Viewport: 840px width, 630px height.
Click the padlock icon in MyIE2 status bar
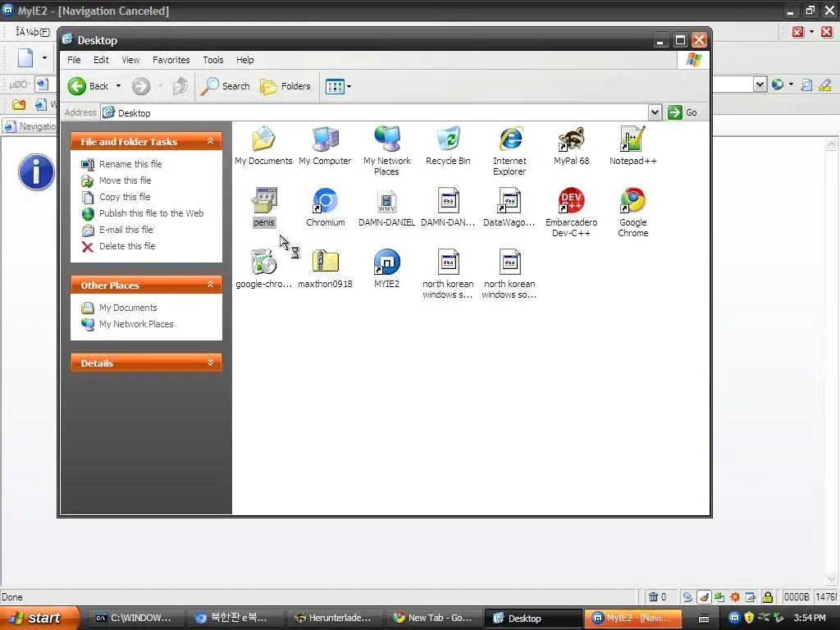click(767, 597)
